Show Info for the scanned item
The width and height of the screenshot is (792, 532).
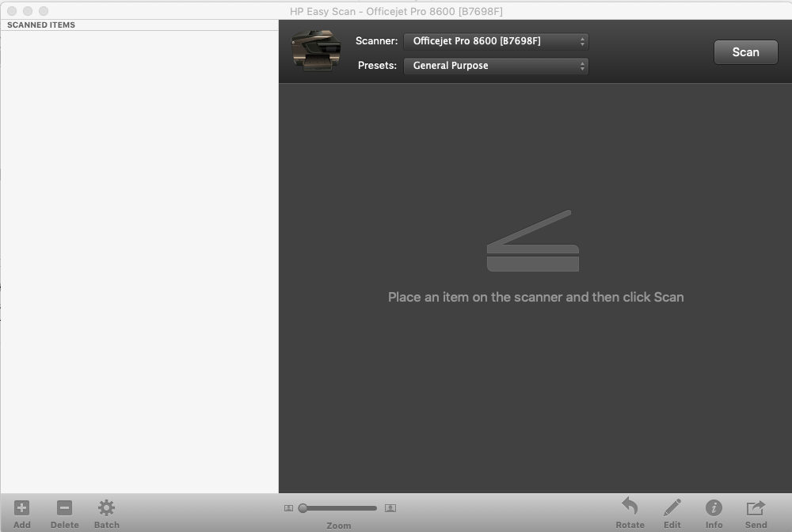714,507
